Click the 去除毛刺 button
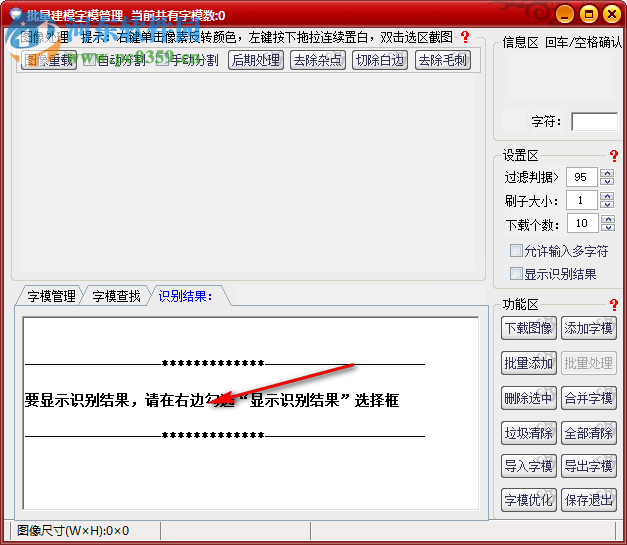The width and height of the screenshot is (627, 545). point(443,60)
